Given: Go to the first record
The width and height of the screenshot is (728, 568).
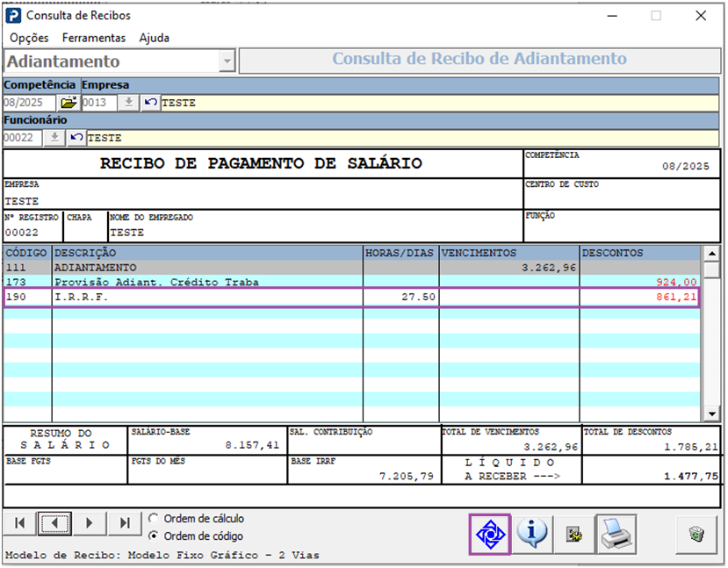Looking at the screenshot, I should tap(20, 523).
